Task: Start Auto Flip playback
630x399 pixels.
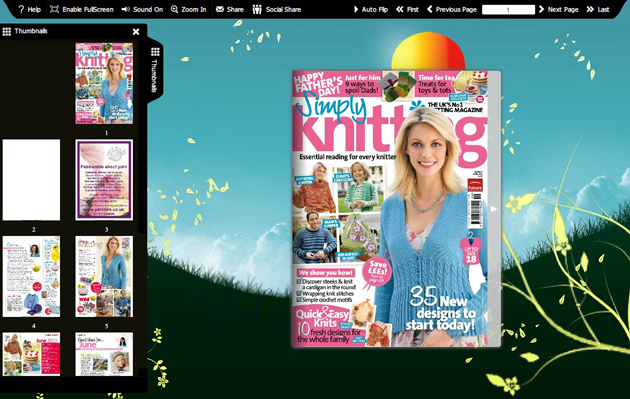Action: click(371, 9)
